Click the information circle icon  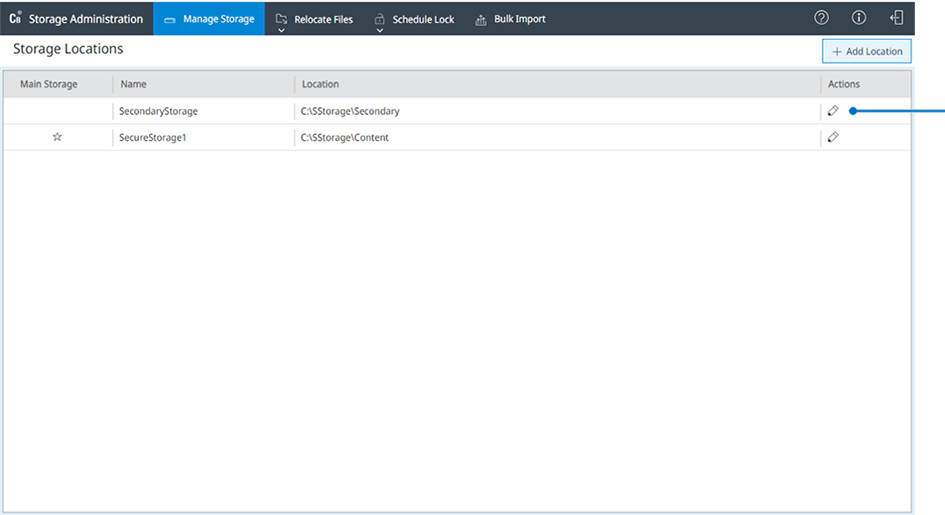(859, 18)
